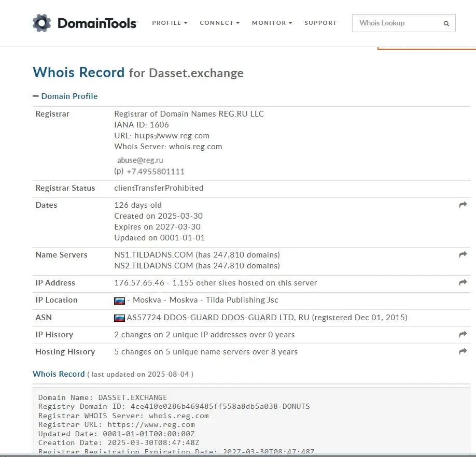Image resolution: width=476 pixels, height=457 pixels.
Task: Click the Russian flag in ASN row
Action: (x=119, y=318)
